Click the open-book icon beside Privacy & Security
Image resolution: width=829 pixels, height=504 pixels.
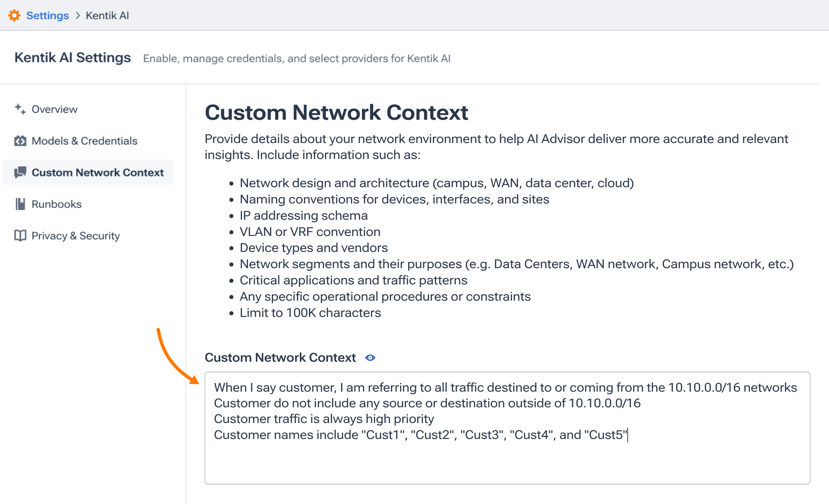(20, 236)
